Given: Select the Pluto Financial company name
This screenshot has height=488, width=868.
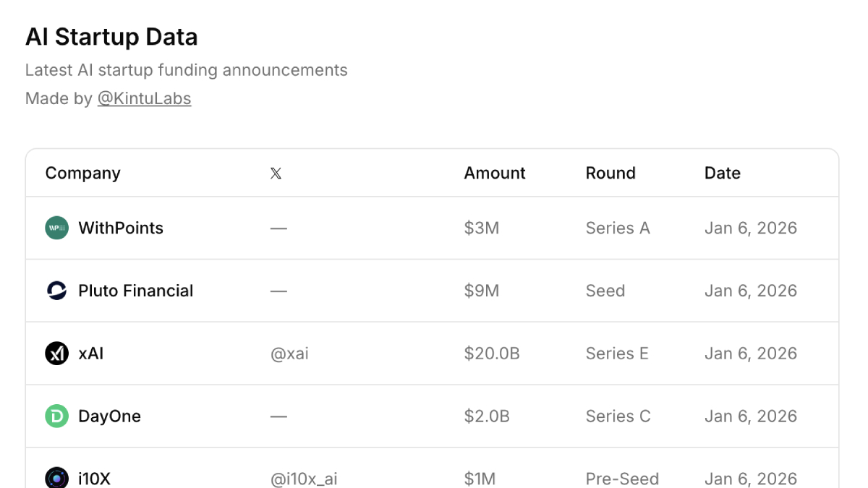Looking at the screenshot, I should point(135,291).
